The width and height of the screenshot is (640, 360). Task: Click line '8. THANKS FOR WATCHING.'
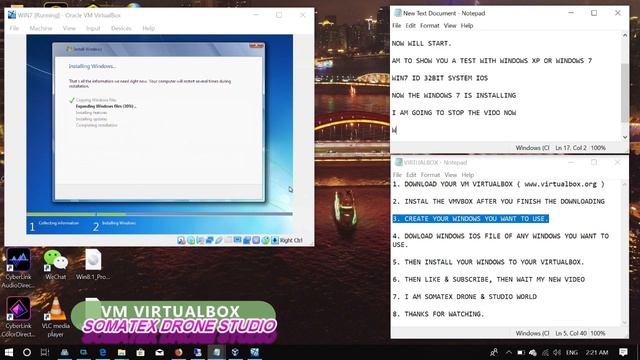(x=438, y=314)
